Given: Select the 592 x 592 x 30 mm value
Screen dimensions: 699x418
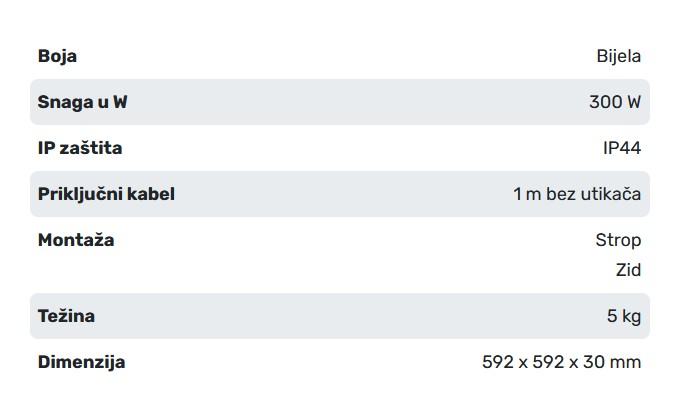Looking at the screenshot, I should pyautogui.click(x=561, y=362).
